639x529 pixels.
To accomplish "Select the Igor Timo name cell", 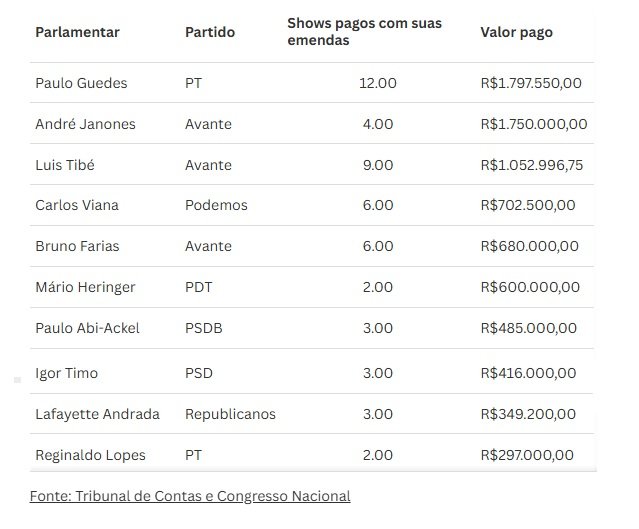I will (x=66, y=373).
